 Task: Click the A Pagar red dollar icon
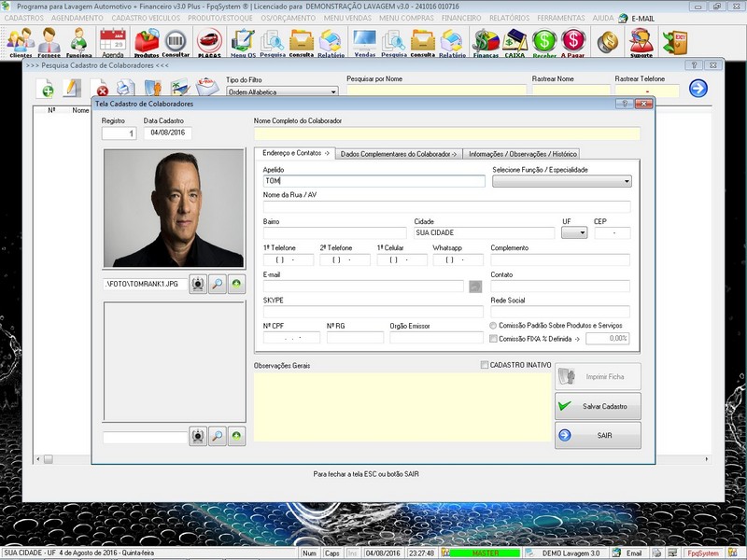pyautogui.click(x=572, y=42)
